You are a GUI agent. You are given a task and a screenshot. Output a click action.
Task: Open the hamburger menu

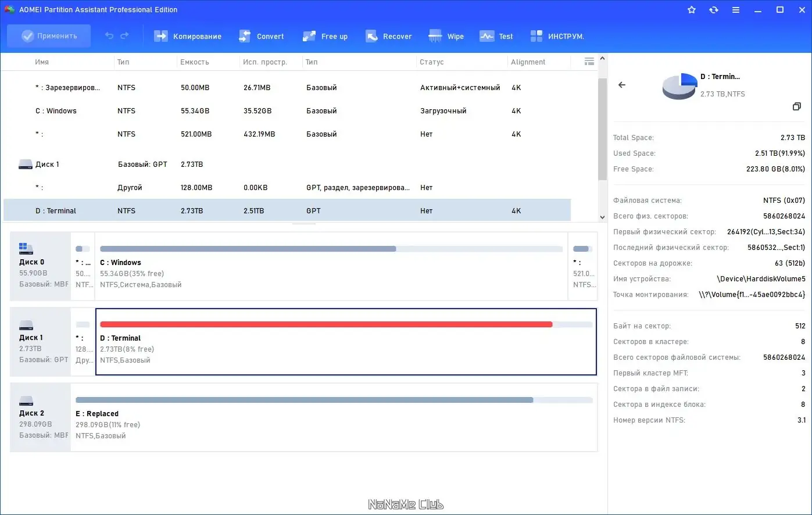pos(736,10)
